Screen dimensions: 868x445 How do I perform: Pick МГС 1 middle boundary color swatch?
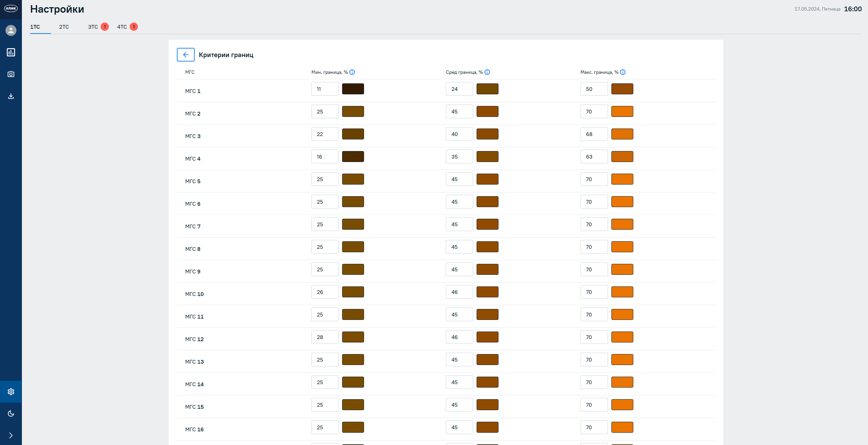click(488, 89)
